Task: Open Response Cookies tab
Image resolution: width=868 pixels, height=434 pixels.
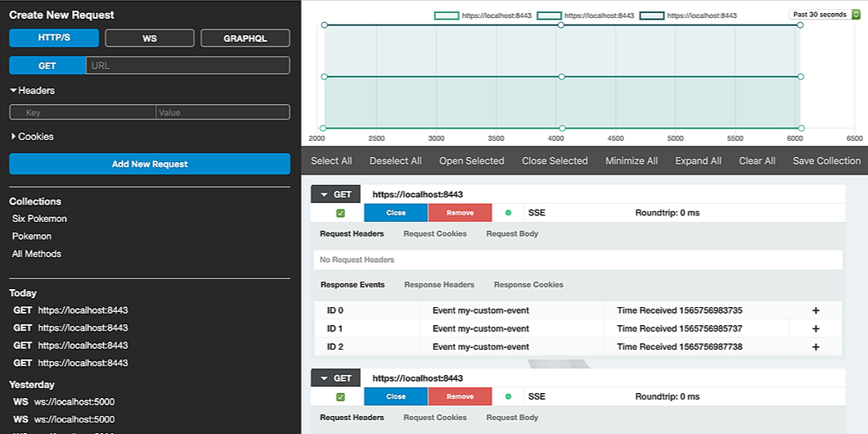Action: (x=528, y=285)
